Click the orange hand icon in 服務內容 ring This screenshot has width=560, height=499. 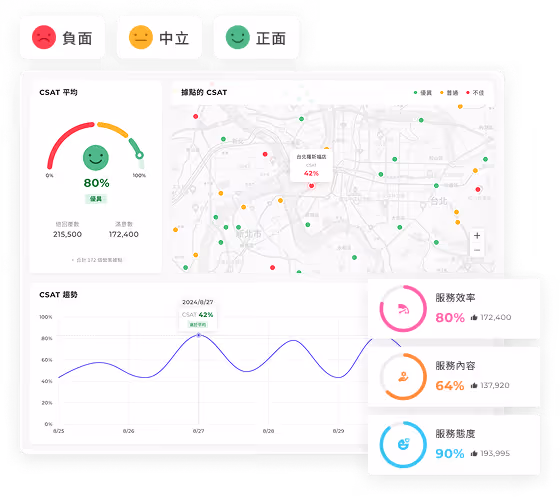(403, 376)
